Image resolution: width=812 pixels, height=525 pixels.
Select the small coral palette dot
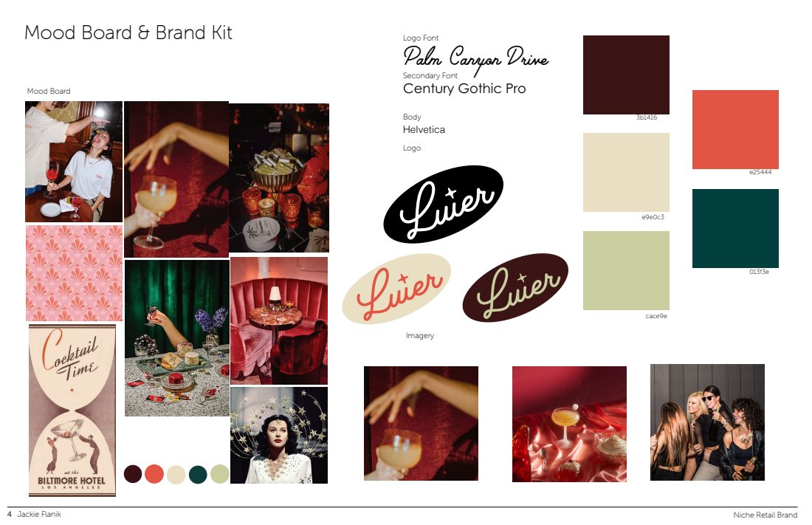coord(154,474)
